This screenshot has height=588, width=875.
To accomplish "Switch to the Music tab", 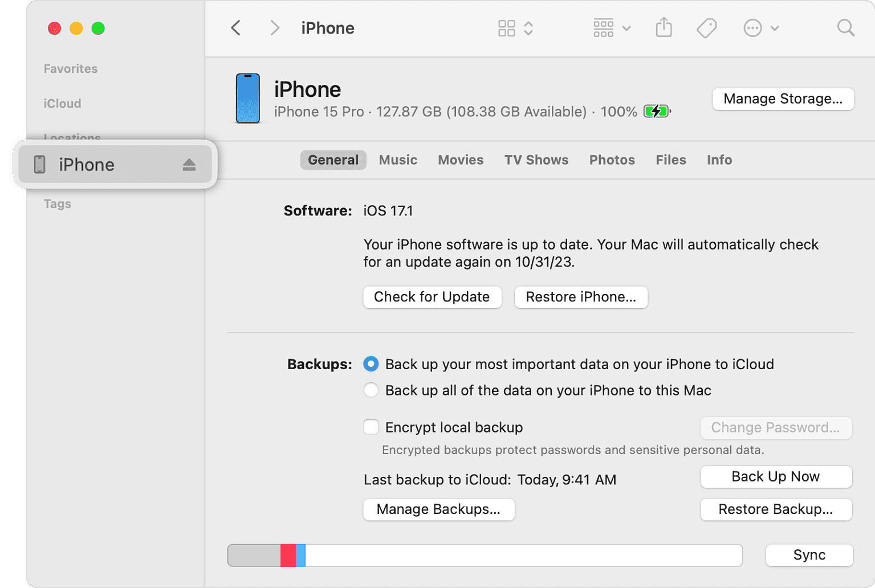I will [397, 160].
